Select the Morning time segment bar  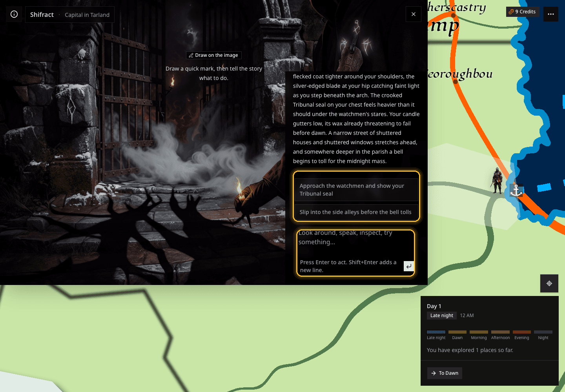coord(479,332)
